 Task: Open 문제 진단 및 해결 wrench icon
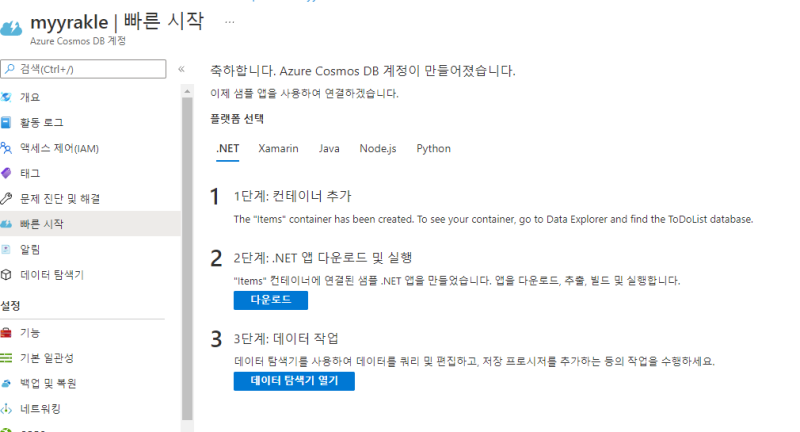tap(7, 198)
